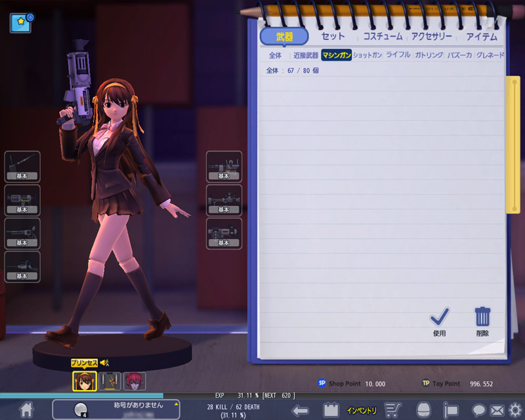The height and width of the screenshot is (420, 525).
Task: Filter weapons by グレネード
Action: (490, 55)
